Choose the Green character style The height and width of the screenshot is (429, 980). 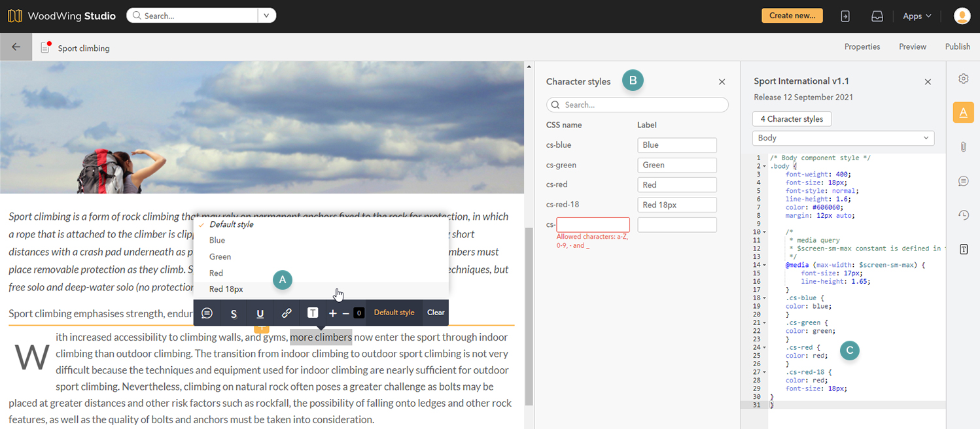tap(220, 257)
